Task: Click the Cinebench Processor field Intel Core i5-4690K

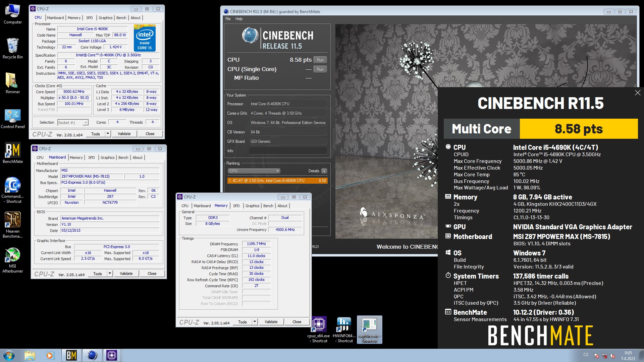Action: click(288, 104)
